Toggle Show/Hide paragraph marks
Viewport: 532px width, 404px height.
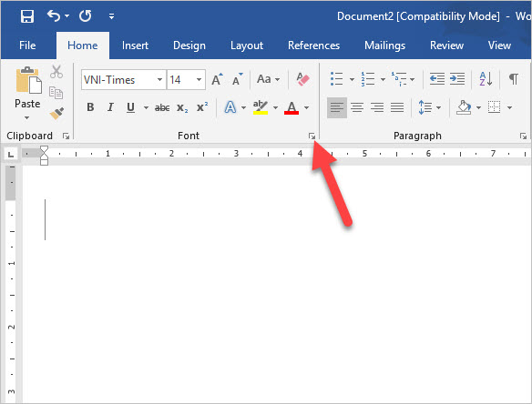[x=514, y=79]
